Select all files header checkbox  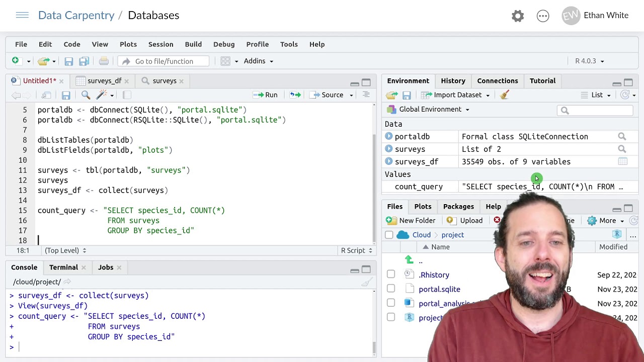point(389,235)
